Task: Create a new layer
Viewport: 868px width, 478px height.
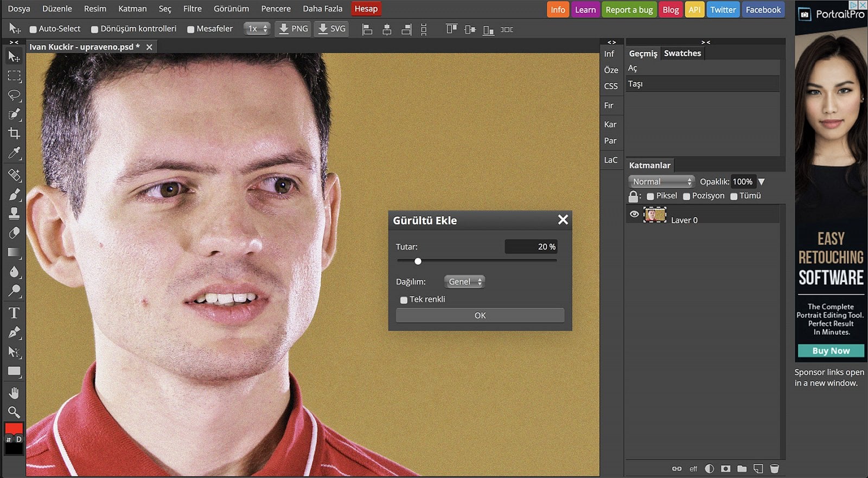Action: coord(758,468)
